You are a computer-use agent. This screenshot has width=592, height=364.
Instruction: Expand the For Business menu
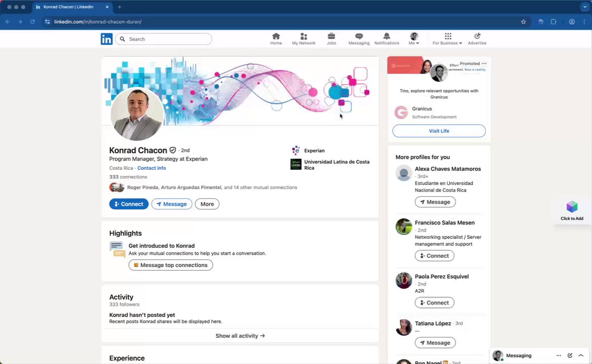[x=447, y=39]
